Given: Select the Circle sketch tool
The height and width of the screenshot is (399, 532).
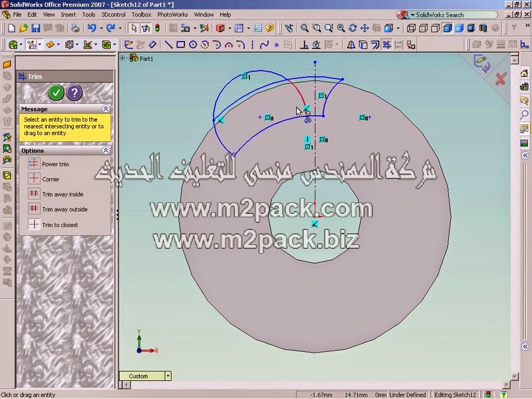Looking at the screenshot, I should pos(193,45).
